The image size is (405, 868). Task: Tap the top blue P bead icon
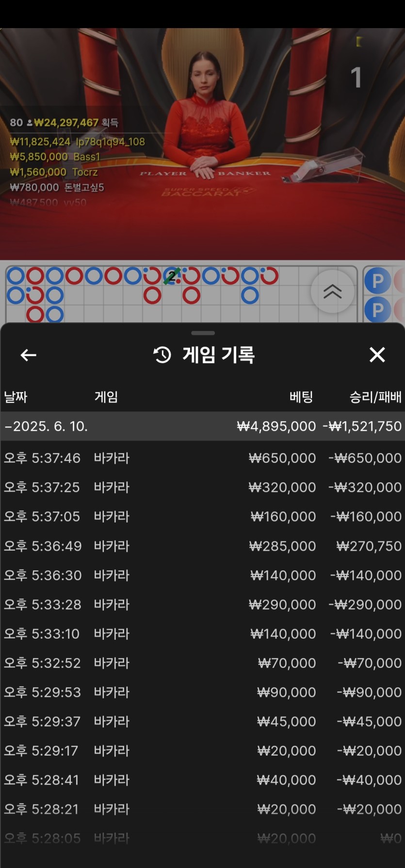pyautogui.click(x=378, y=281)
